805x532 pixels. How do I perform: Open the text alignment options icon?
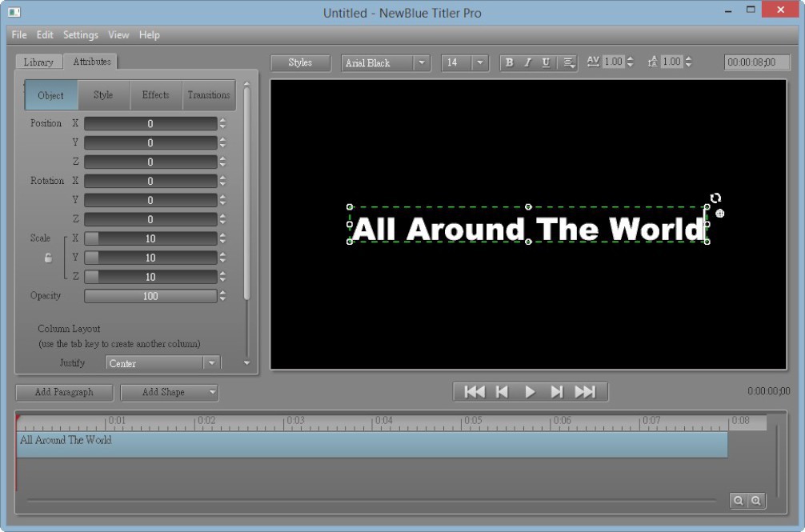(x=568, y=62)
